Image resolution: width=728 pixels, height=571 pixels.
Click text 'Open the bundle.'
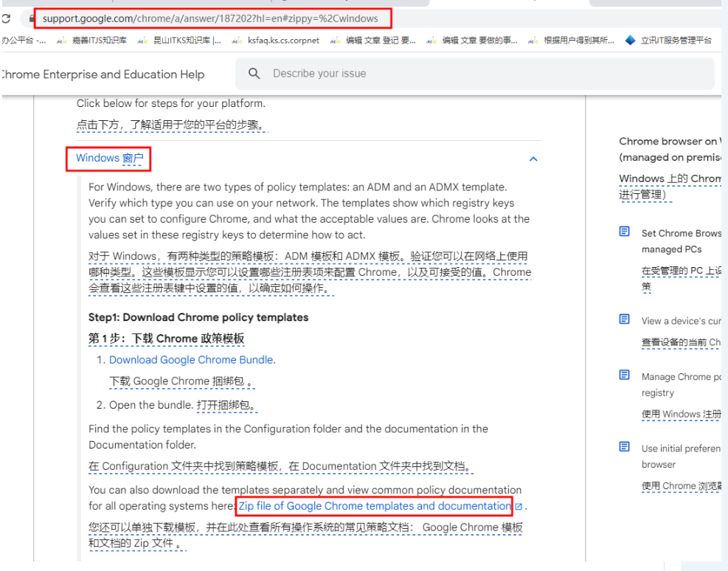[x=151, y=405]
